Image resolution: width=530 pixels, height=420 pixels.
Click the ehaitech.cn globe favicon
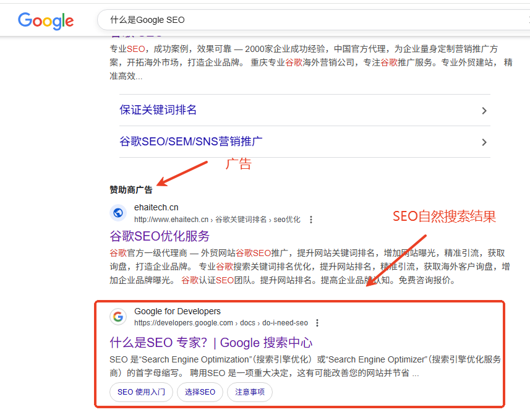point(118,213)
